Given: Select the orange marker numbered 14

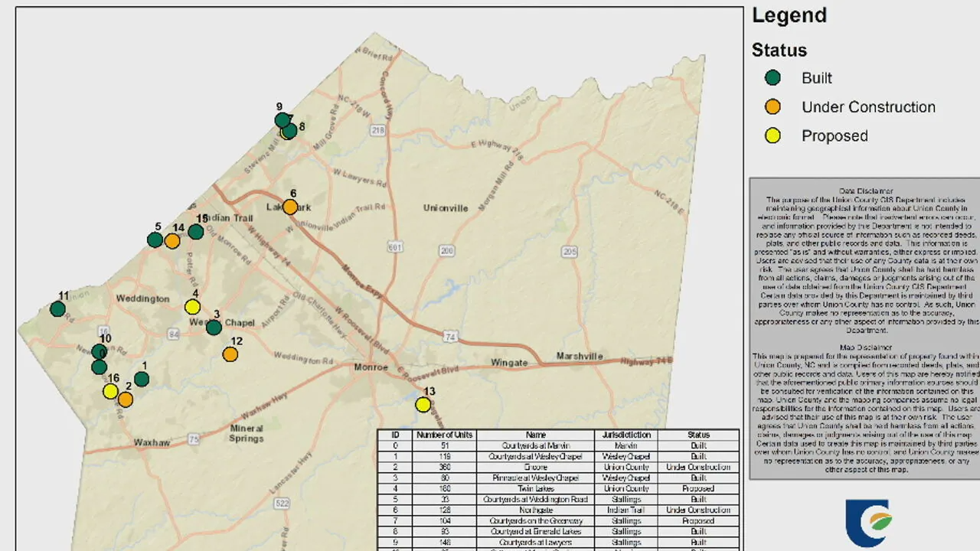Looking at the screenshot, I should 172,241.
